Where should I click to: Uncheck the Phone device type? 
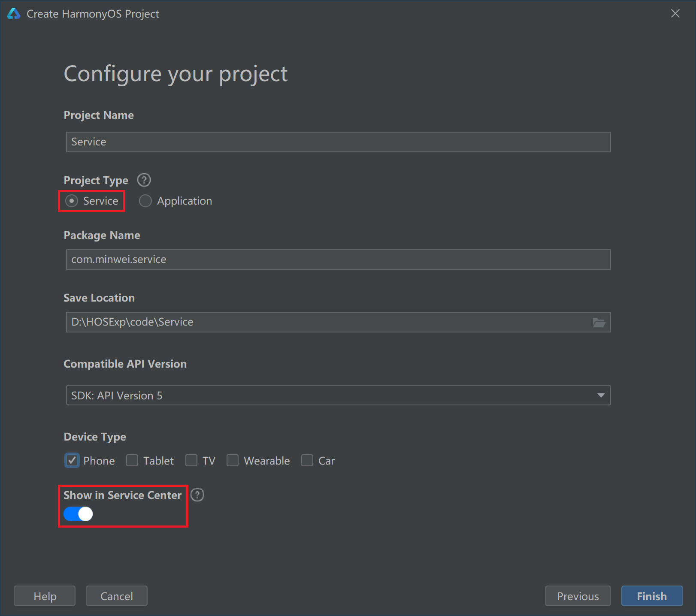pyautogui.click(x=72, y=460)
